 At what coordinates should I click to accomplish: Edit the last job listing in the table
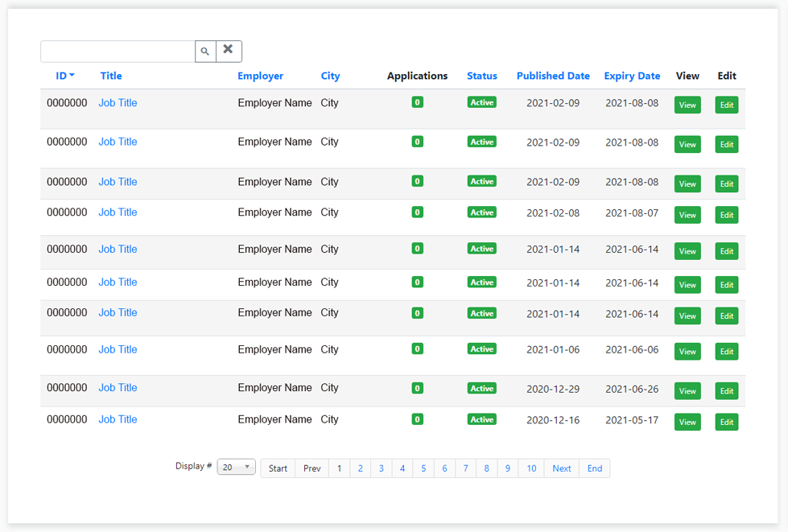pyautogui.click(x=726, y=421)
